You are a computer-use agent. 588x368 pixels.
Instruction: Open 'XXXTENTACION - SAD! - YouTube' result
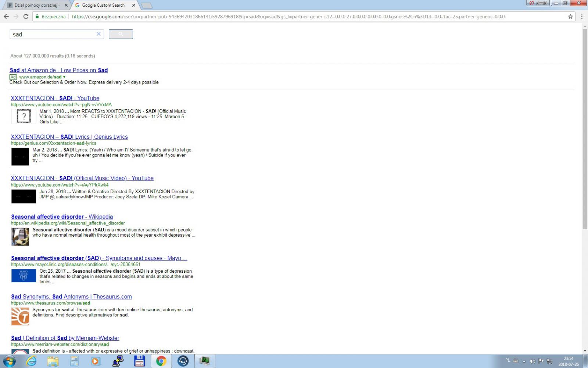tap(55, 98)
